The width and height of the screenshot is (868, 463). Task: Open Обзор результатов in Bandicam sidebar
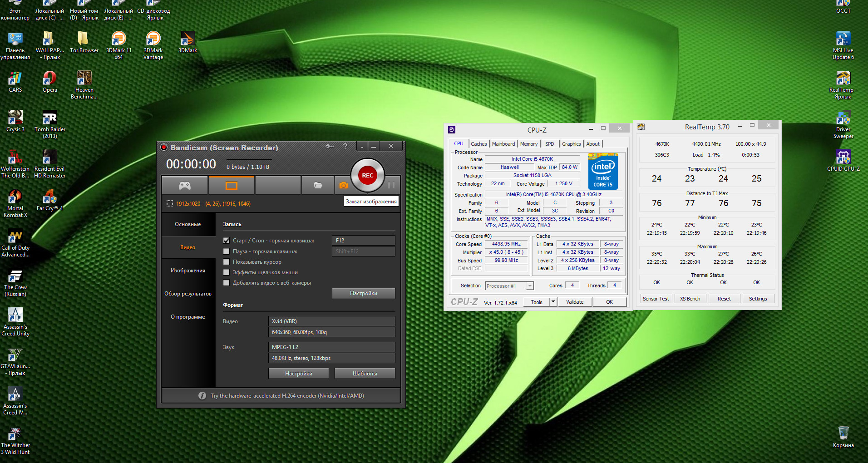(188, 294)
